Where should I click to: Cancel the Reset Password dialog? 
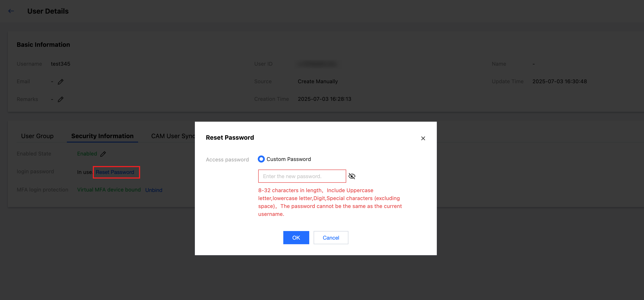tap(331, 238)
